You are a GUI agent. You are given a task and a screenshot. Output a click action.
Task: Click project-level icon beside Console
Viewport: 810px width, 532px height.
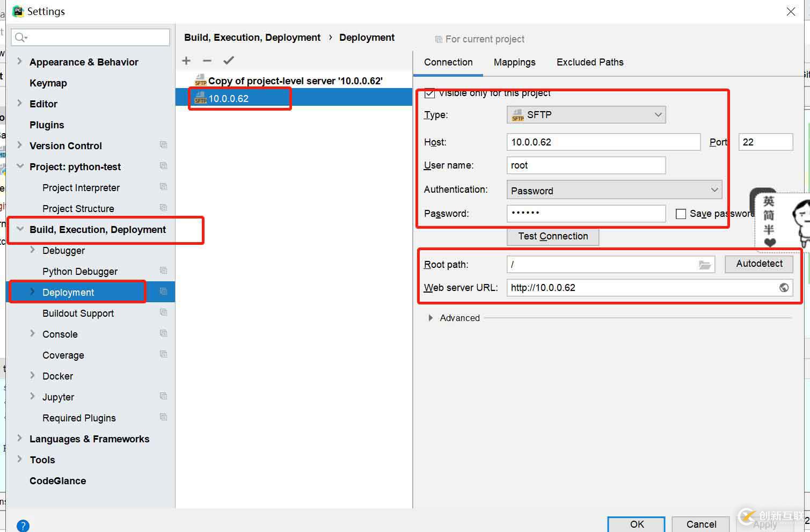[x=164, y=333]
